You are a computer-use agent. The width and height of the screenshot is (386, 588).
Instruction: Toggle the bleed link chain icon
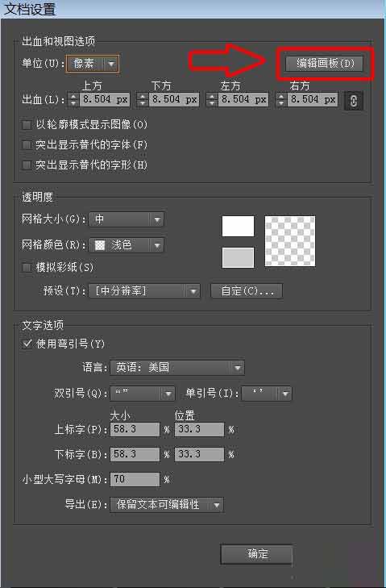[354, 101]
